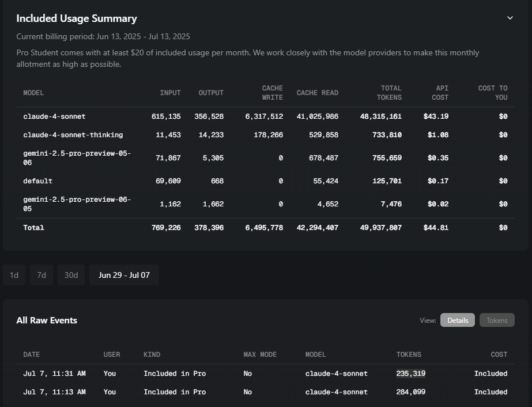Click the OUTPUT column header

pos(211,93)
